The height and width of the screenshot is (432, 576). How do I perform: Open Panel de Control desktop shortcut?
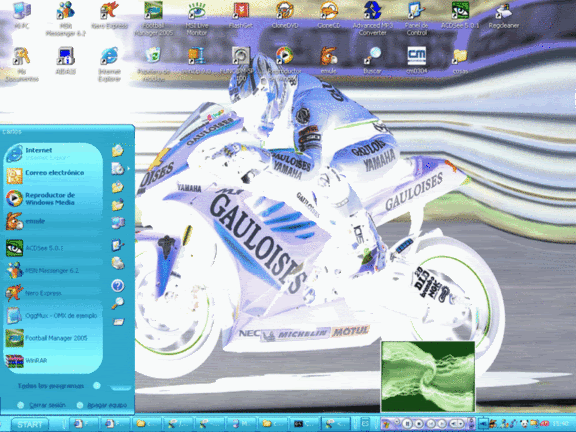click(417, 18)
